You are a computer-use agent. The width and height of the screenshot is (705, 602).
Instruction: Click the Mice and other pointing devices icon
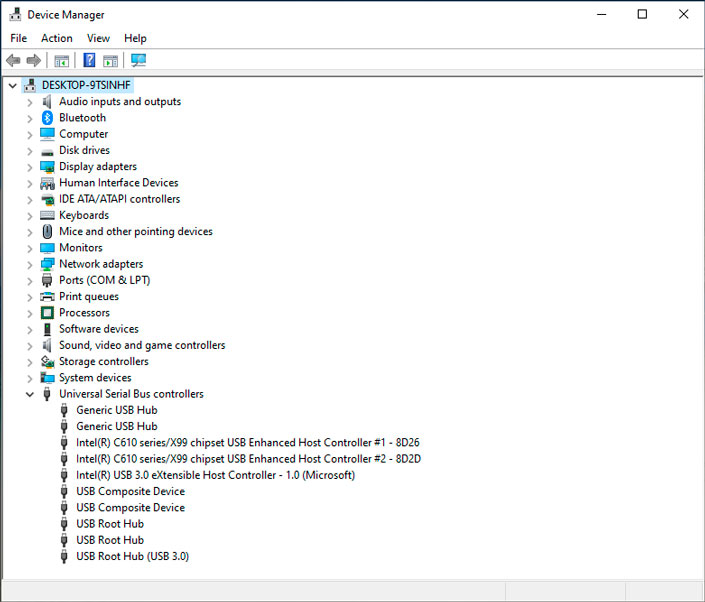point(47,232)
